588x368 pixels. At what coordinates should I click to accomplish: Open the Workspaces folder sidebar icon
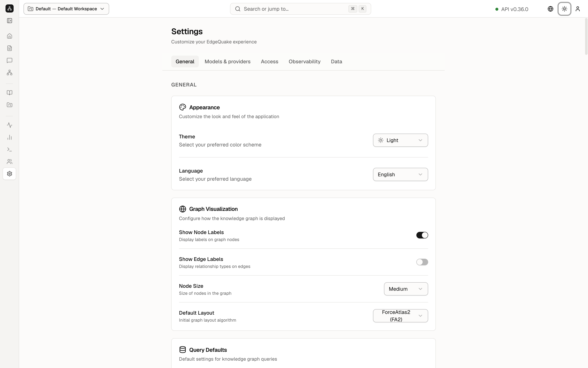[x=10, y=105]
